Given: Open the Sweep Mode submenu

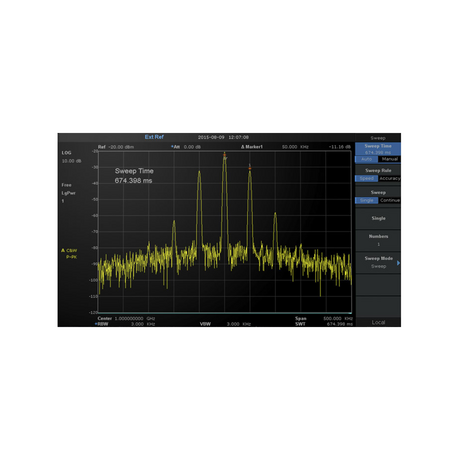Looking at the screenshot, I should point(378,262).
